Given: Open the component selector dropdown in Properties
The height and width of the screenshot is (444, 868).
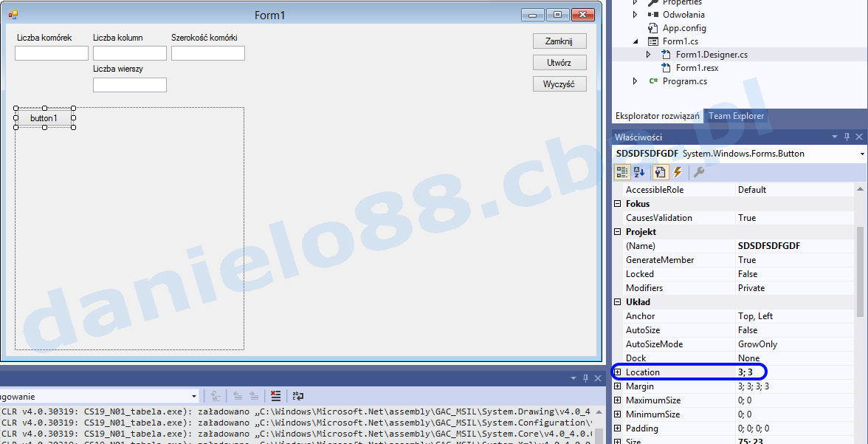Looking at the screenshot, I should click(x=862, y=154).
